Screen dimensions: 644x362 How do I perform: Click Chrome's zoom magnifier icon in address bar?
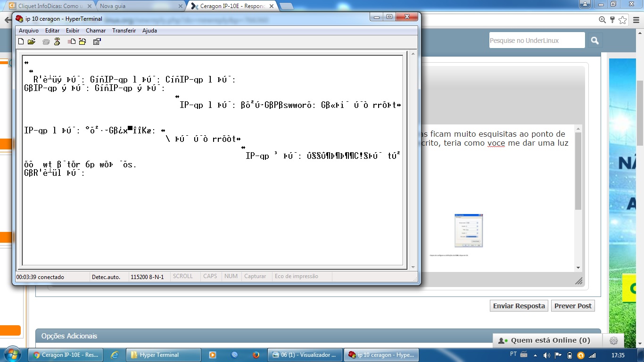602,20
